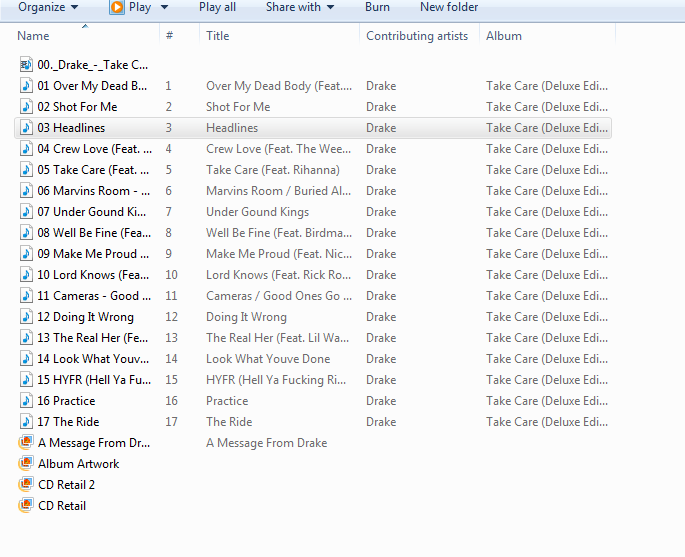The height and width of the screenshot is (557, 685).
Task: Click album cell in Shot For Me row
Action: 547,107
